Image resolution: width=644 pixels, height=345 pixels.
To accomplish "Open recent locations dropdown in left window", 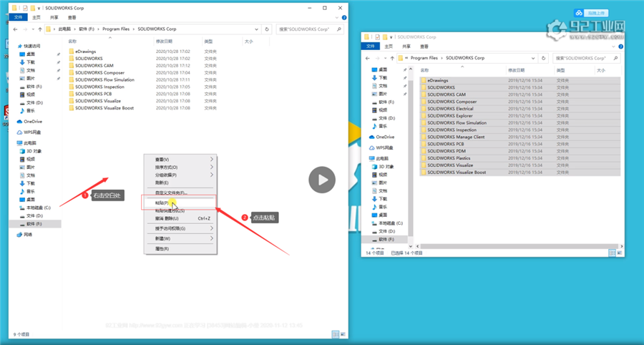I will (x=33, y=29).
